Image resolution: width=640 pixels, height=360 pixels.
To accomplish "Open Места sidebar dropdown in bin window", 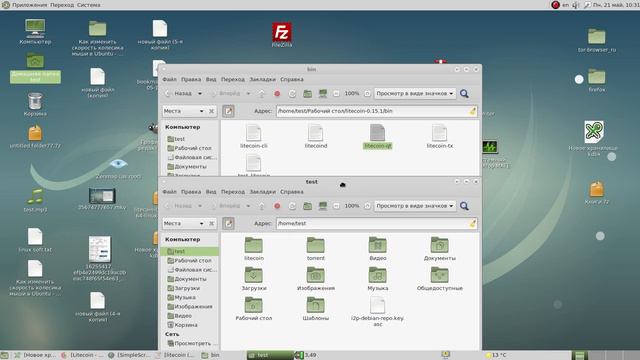I will [184, 111].
